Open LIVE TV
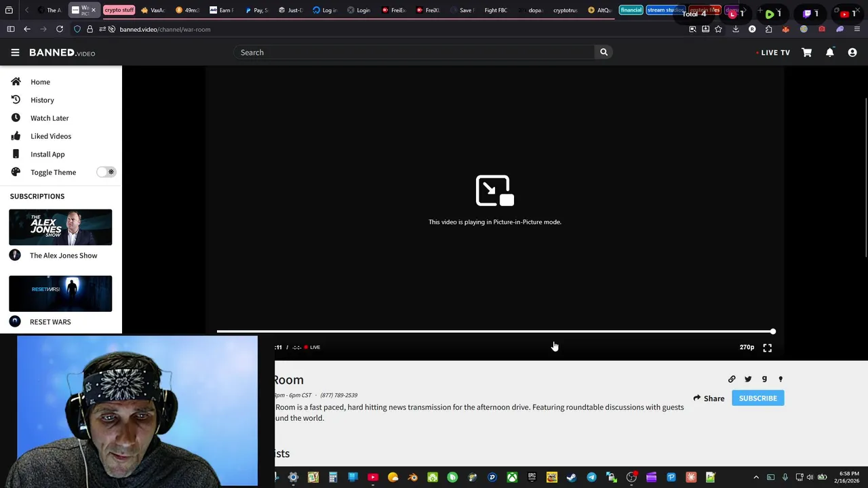The width and height of the screenshot is (868, 488). tap(773, 52)
